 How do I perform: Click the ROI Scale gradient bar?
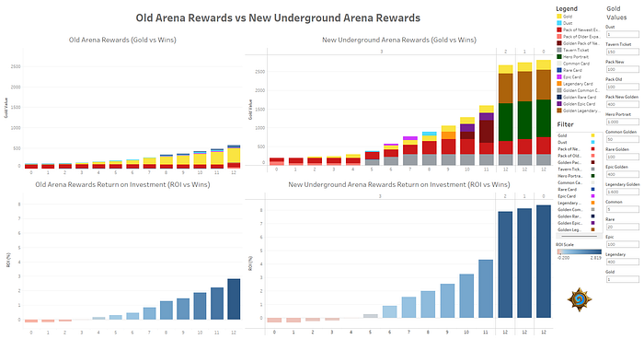click(579, 251)
